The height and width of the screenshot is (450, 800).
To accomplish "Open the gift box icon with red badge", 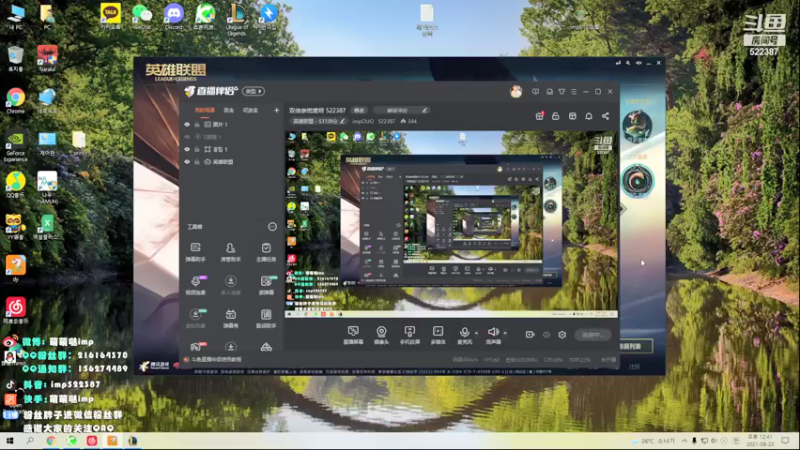I will pyautogui.click(x=539, y=116).
